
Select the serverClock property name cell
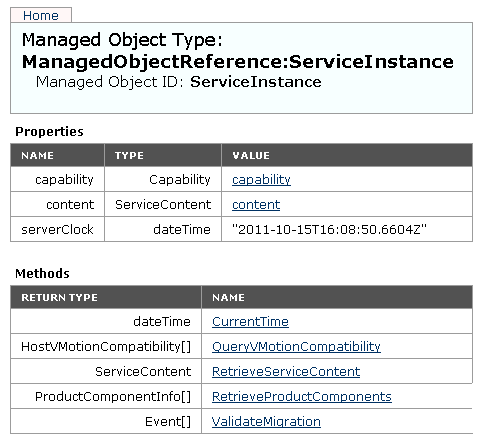coord(57,229)
